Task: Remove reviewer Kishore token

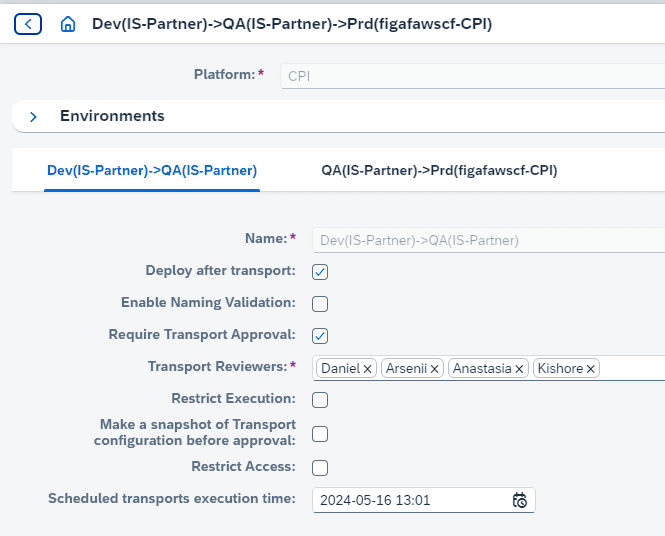Action: coord(590,369)
